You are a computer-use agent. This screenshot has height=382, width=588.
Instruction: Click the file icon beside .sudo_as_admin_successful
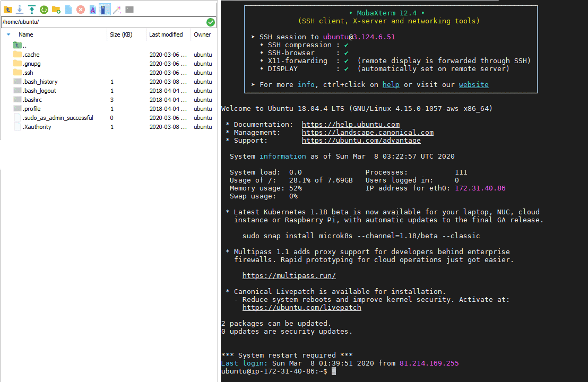point(18,117)
